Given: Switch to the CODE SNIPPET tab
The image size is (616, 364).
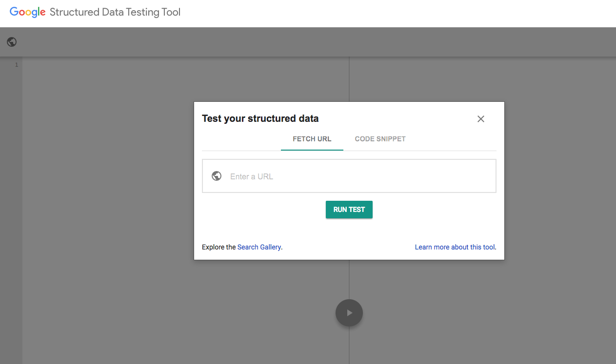Looking at the screenshot, I should pos(380,139).
